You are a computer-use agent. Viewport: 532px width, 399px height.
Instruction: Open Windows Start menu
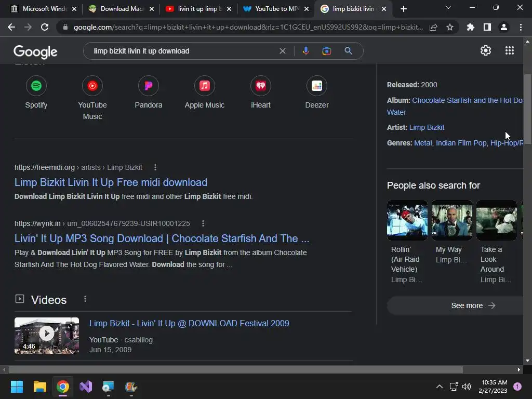pos(17,387)
